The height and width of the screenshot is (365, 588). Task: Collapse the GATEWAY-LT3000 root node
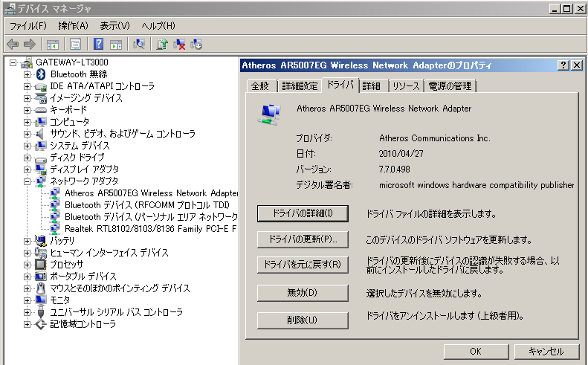[x=13, y=62]
